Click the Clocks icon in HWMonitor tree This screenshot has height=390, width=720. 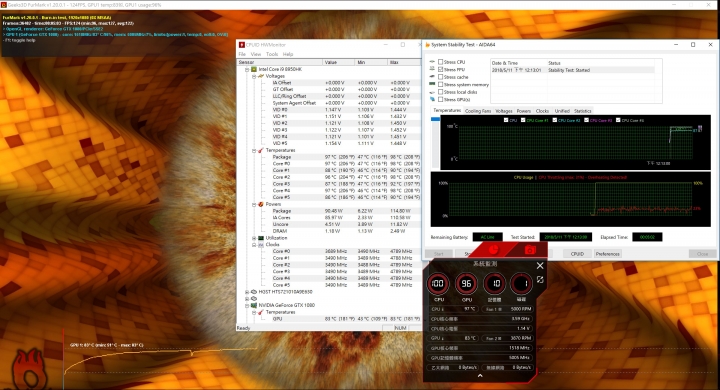[261, 245]
